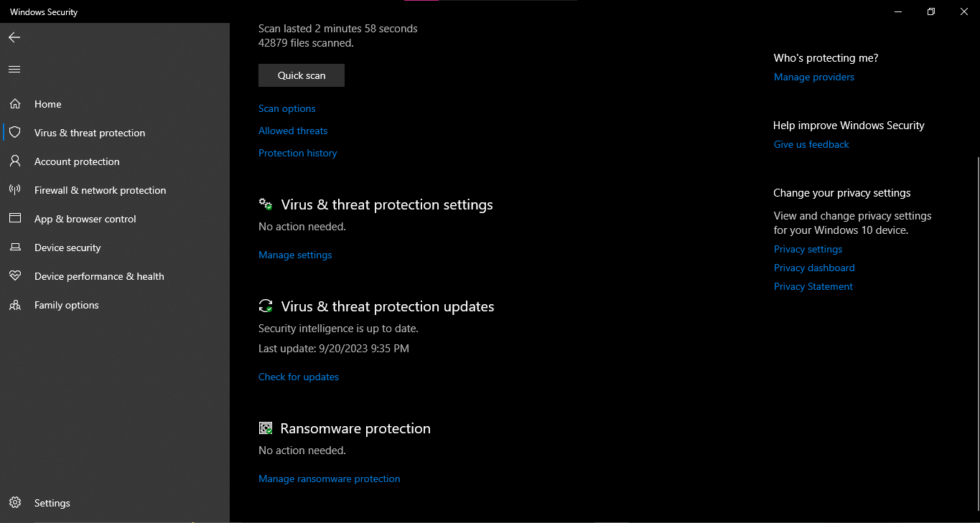The height and width of the screenshot is (523, 980).
Task: Click the Account protection person icon
Action: point(15,161)
